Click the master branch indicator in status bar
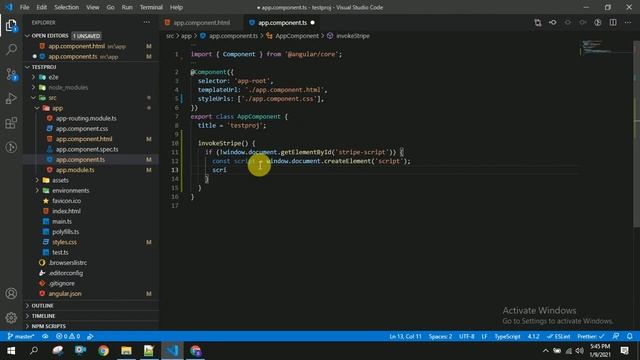Screen dimensions: 640x360 [x=21, y=336]
